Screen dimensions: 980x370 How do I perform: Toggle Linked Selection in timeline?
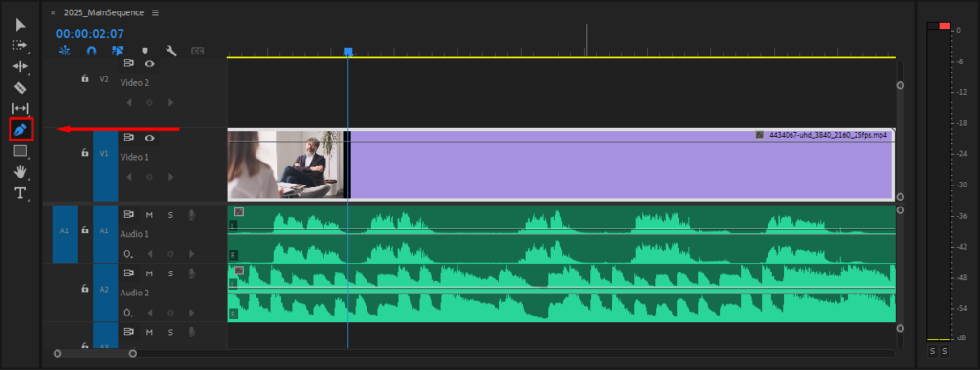tap(118, 51)
